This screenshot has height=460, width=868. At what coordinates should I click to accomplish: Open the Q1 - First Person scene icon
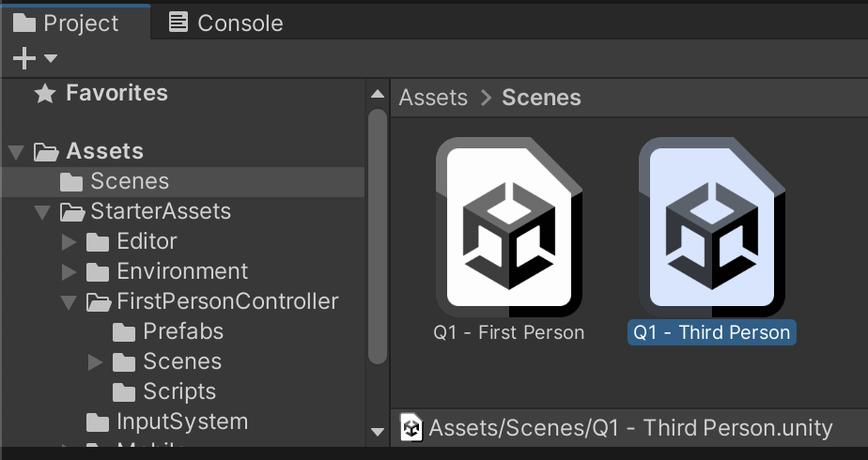pyautogui.click(x=508, y=226)
